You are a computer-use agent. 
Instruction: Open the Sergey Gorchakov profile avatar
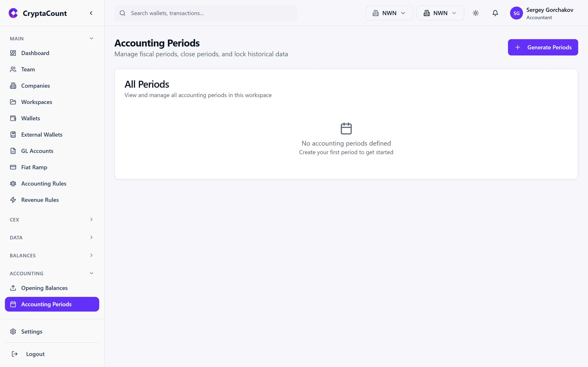517,13
